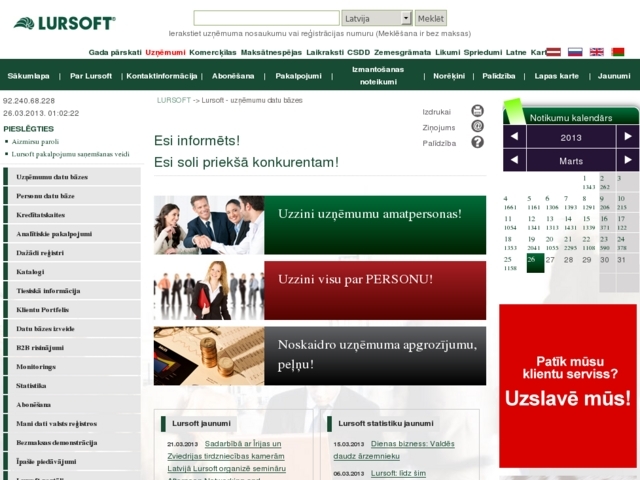Screen dimensions: 640x480
Task: Open the Latvija country dropdown
Action: click(x=377, y=18)
